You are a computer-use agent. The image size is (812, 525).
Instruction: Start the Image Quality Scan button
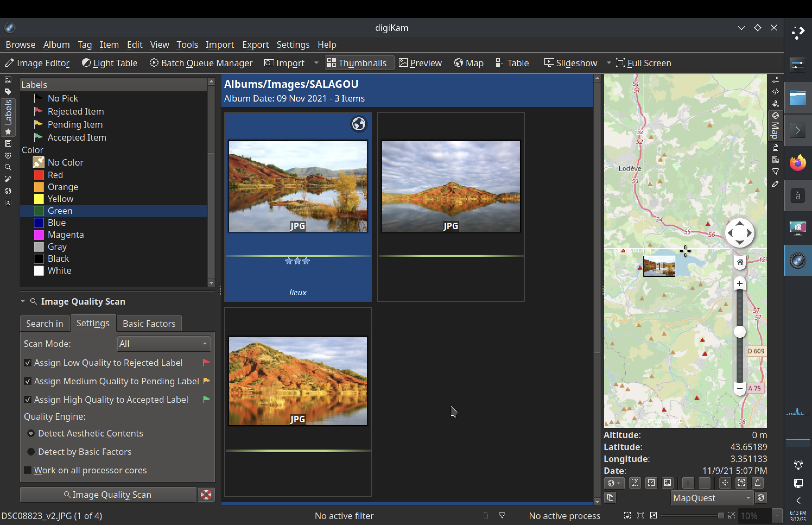coord(108,495)
